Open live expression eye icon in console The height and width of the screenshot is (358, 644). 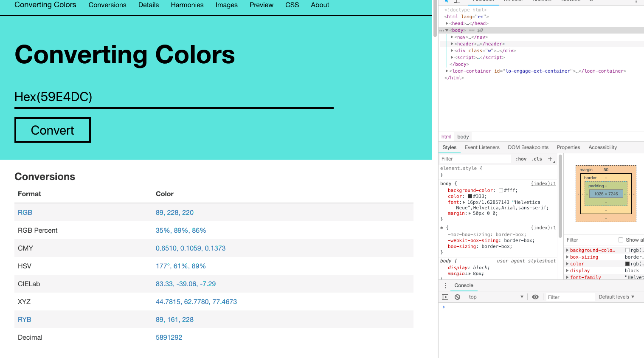pos(535,297)
